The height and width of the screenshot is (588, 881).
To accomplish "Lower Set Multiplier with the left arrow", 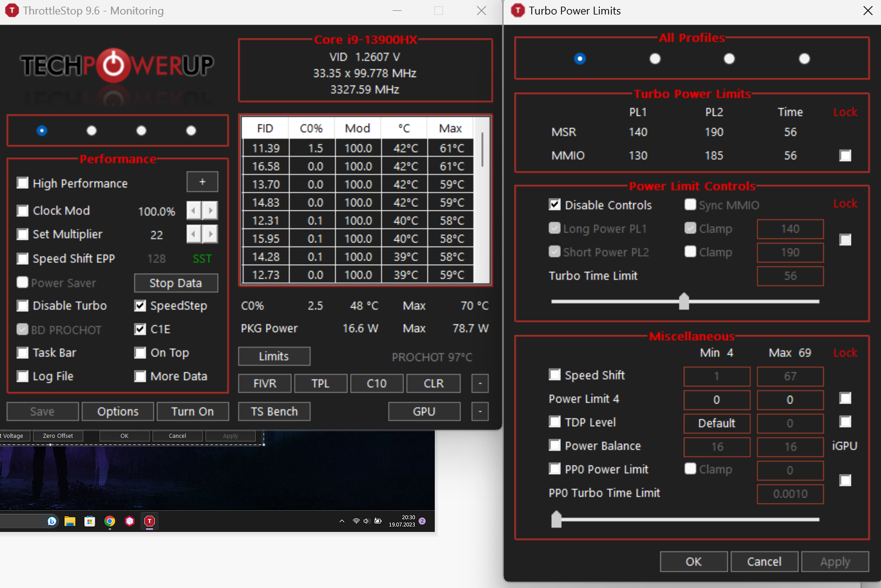I will point(194,234).
